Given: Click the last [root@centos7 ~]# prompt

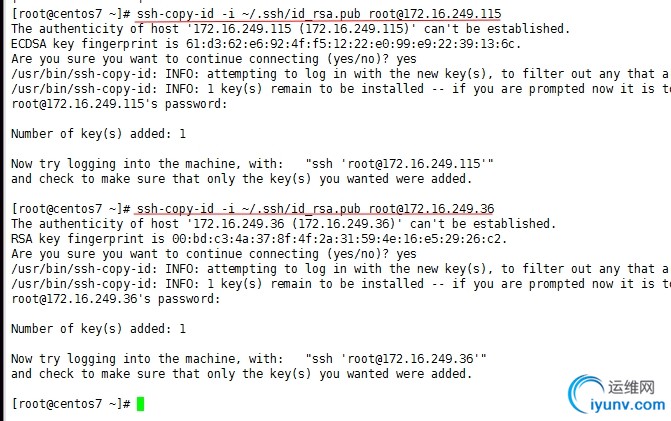Looking at the screenshot, I should 71,404.
